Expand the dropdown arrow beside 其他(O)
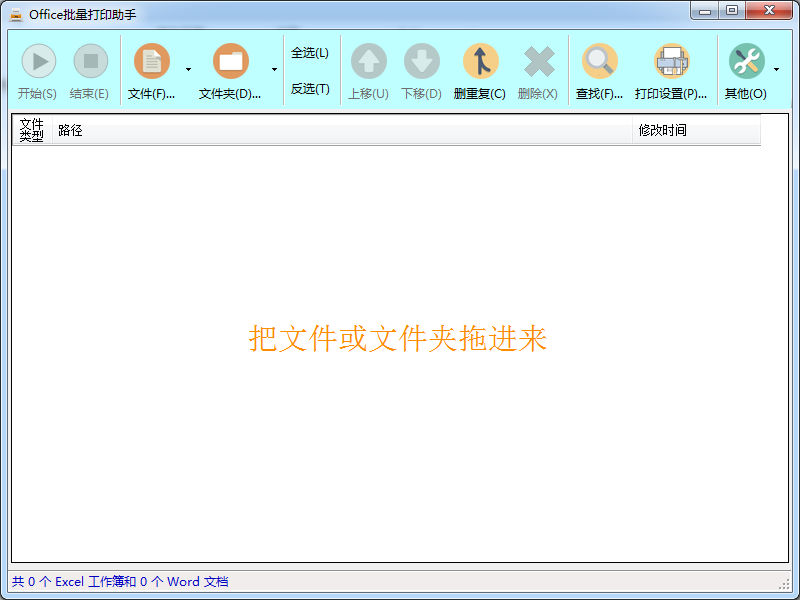Viewport: 800px width, 600px height. [775, 70]
